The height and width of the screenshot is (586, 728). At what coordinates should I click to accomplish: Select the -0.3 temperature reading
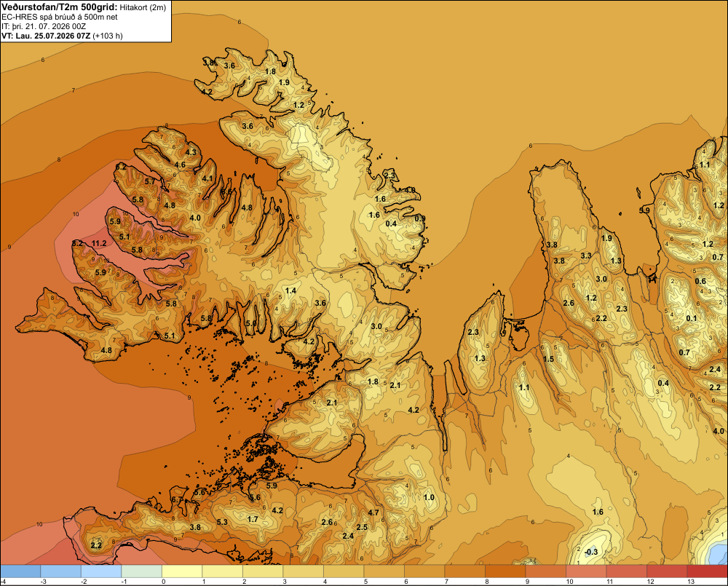(591, 552)
